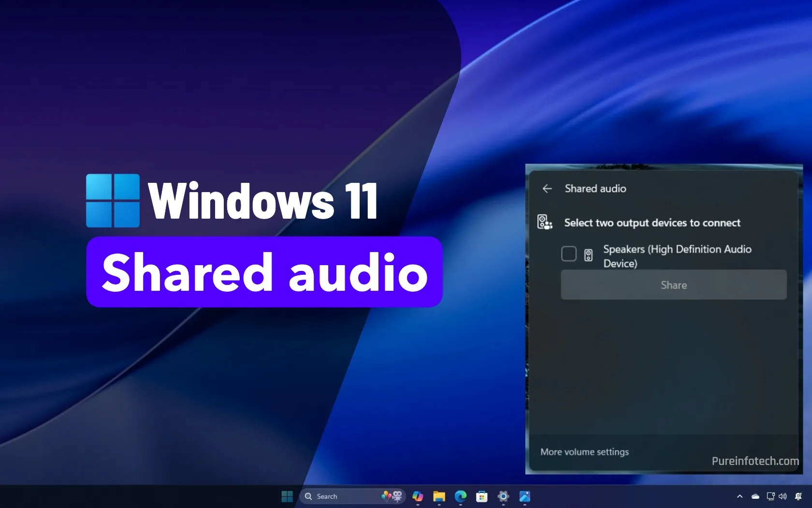
Task: Open the Photos app on the taskbar
Action: click(525, 496)
